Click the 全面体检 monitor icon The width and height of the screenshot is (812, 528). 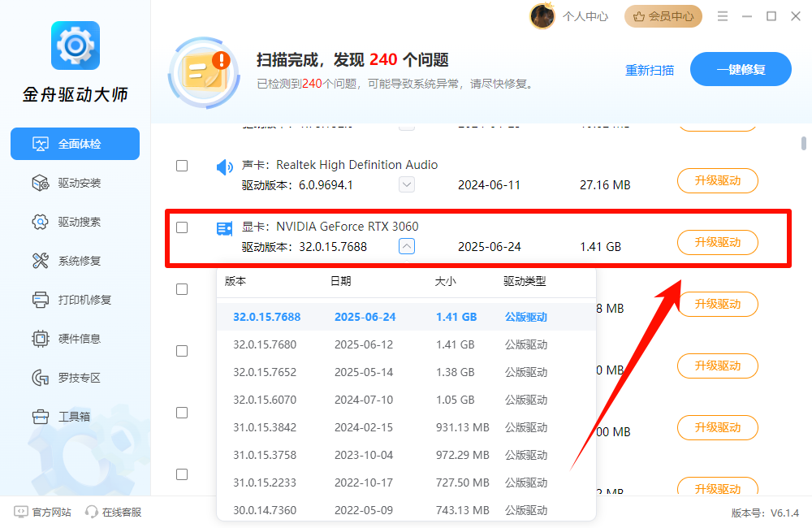(41, 144)
